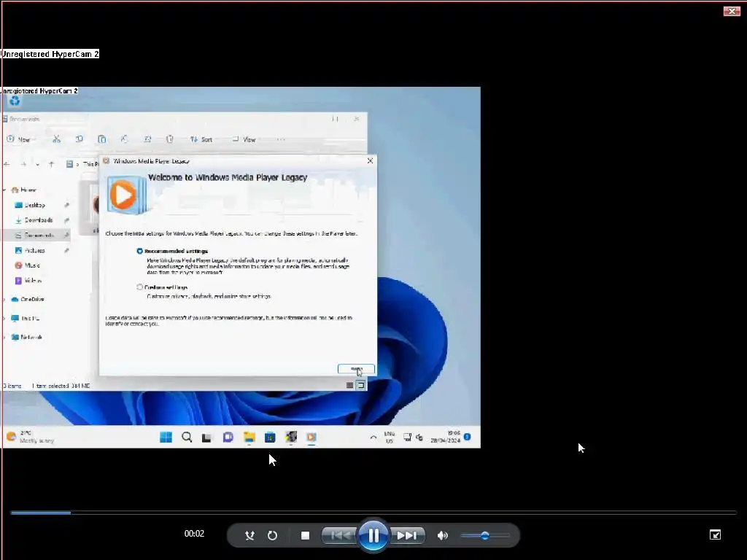Viewport: 747px width, 560px height.
Task: Skip to the previous track
Action: (x=339, y=535)
